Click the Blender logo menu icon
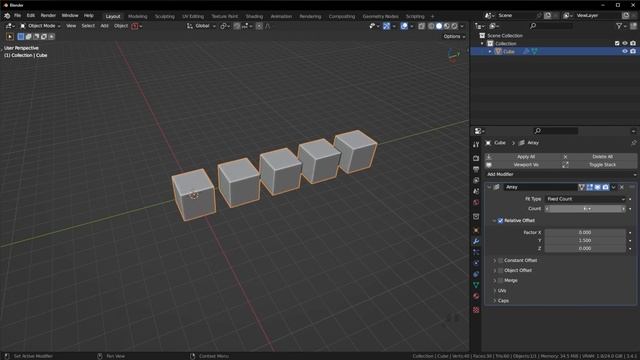640x360 pixels. point(7,16)
